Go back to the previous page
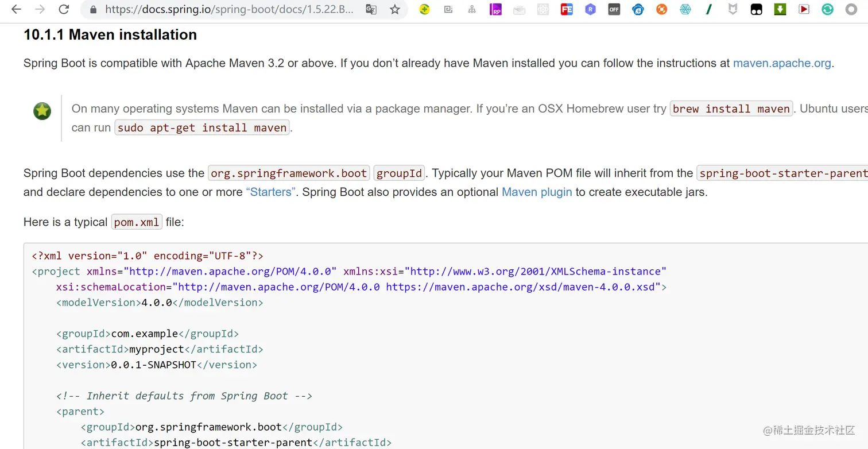 click(x=16, y=9)
